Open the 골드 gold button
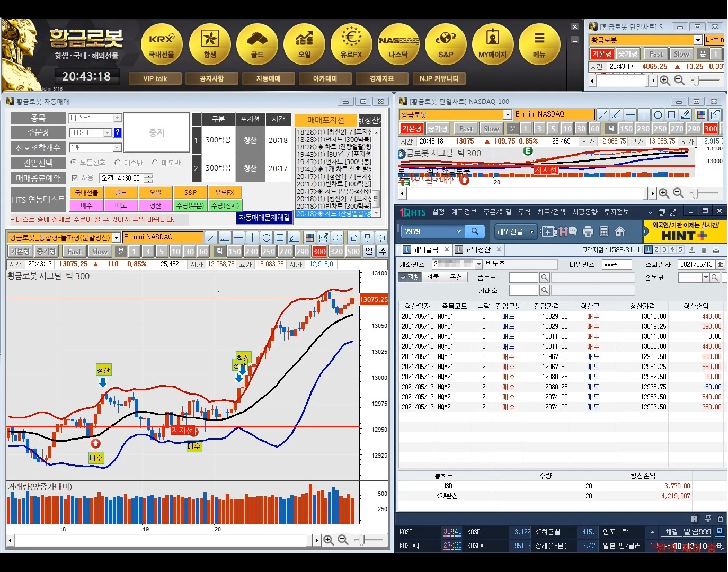The image size is (728, 572). (x=257, y=44)
